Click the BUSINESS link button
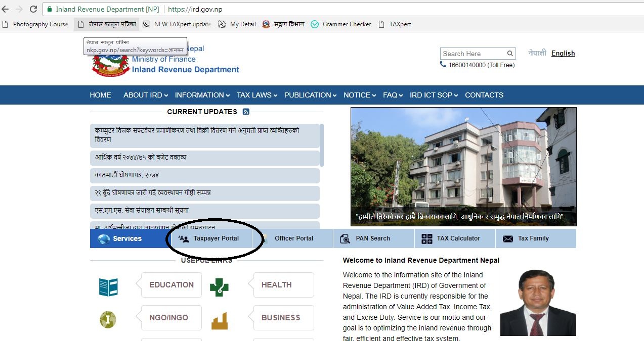This screenshot has height=341, width=644. click(x=283, y=318)
